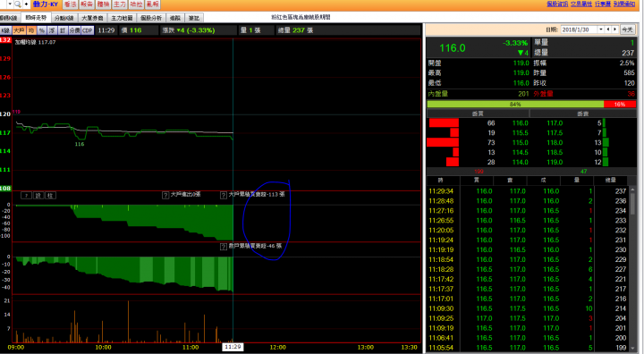Click the 加權均線 117.07 label

[35, 42]
